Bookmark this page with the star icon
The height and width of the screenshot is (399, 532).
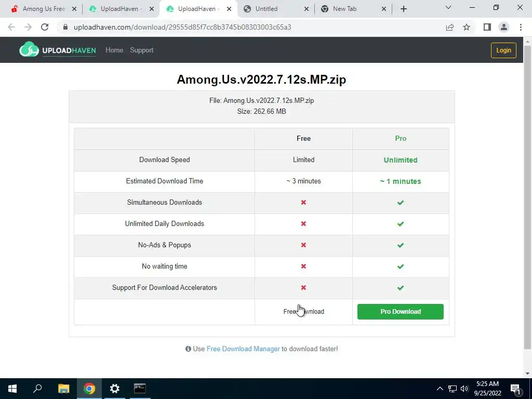click(467, 27)
